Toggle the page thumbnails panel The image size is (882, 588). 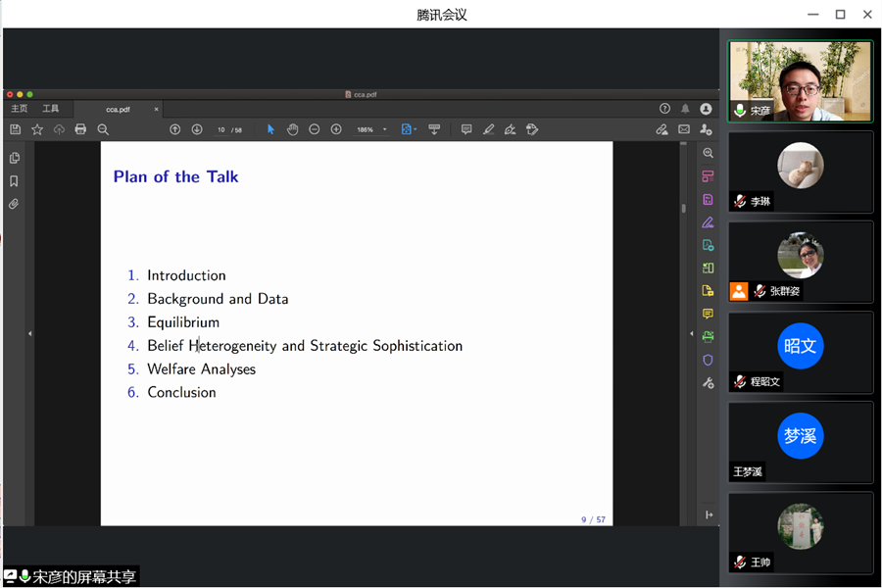point(14,158)
